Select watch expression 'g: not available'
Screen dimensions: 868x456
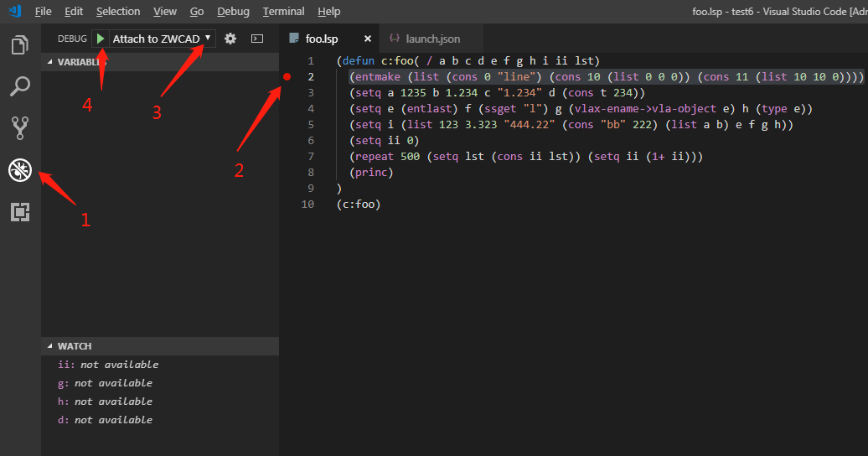[x=160, y=383]
